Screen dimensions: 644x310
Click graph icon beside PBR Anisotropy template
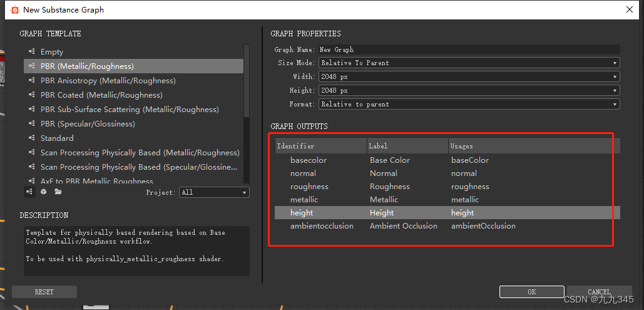coord(31,81)
